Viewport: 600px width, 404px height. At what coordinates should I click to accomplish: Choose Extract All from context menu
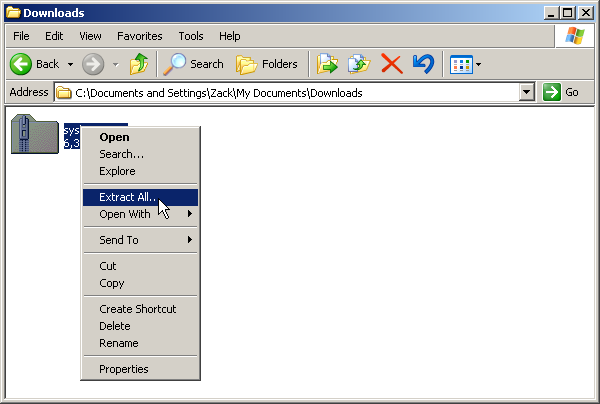coord(140,197)
